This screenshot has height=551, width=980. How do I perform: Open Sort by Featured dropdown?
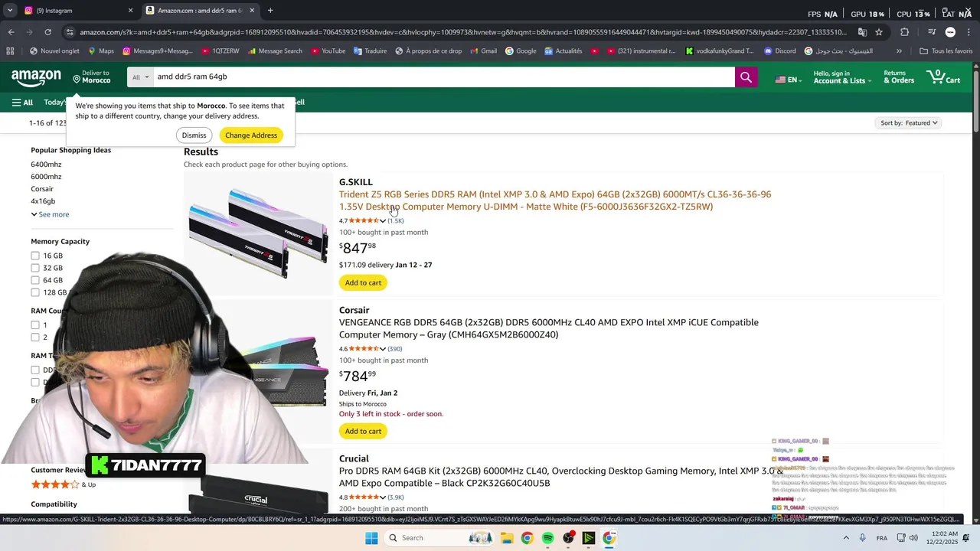pos(909,123)
